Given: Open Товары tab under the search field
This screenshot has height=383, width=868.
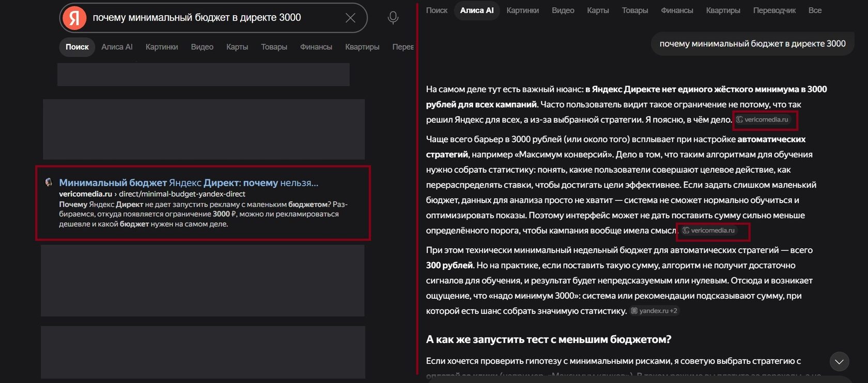Looking at the screenshot, I should coord(274,47).
